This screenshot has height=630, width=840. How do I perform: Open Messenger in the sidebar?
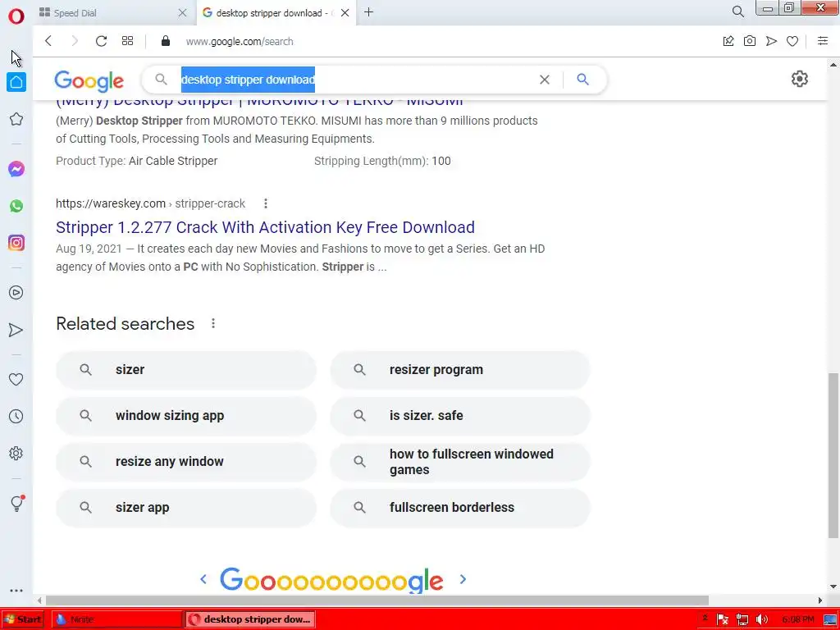[16, 169]
